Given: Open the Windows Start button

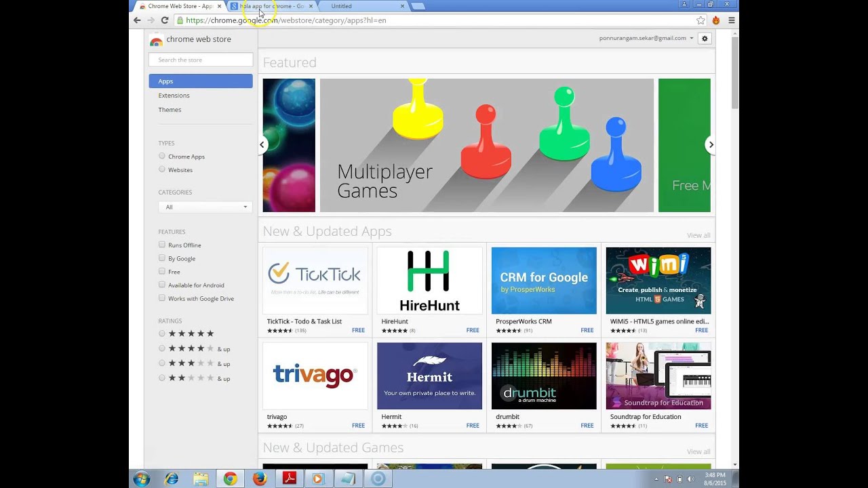Looking at the screenshot, I should click(142, 479).
